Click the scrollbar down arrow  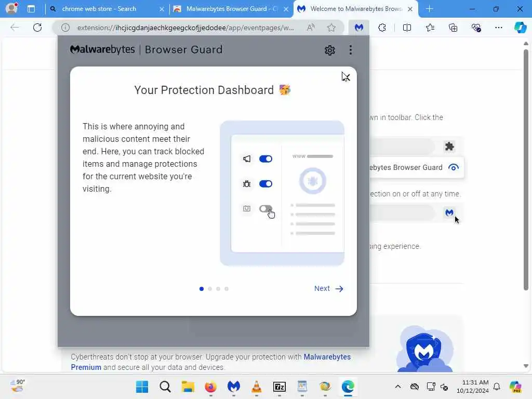[x=526, y=366]
